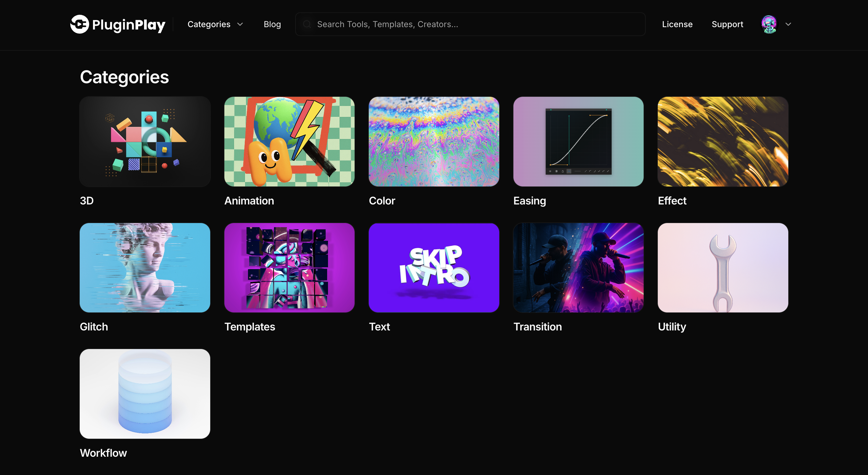Select the Utility wrench thumbnail
Screen dimensions: 868x475
(x=722, y=268)
